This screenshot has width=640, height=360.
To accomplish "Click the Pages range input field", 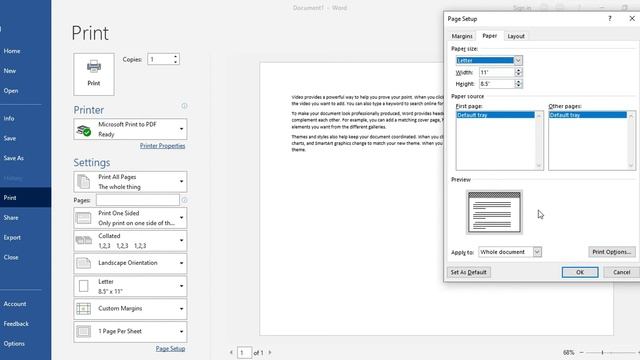I will pyautogui.click(x=138, y=200).
